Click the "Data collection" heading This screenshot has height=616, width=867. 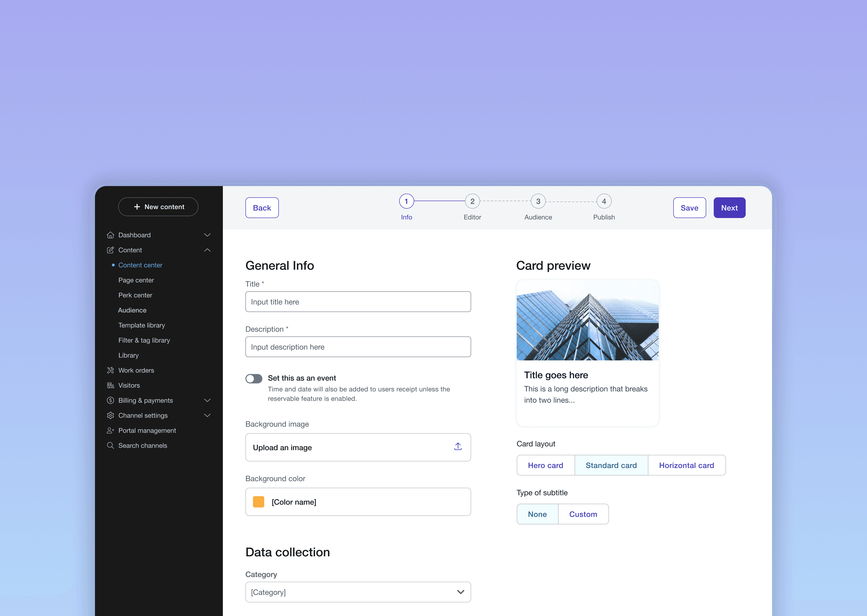pos(288,552)
